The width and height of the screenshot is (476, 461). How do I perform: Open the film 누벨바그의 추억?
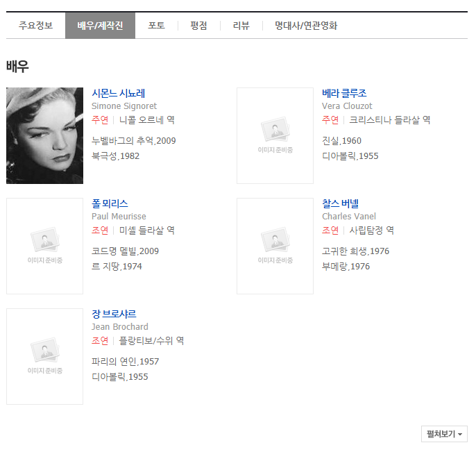click(122, 141)
